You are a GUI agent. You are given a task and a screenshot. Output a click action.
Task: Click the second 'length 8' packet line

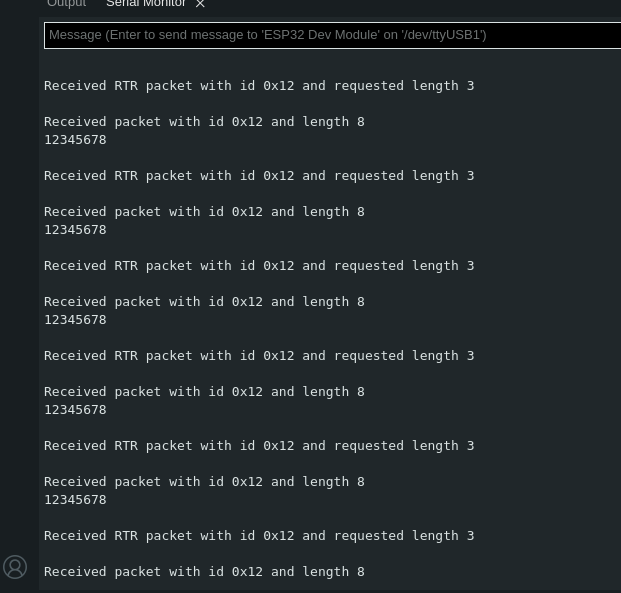tap(204, 212)
